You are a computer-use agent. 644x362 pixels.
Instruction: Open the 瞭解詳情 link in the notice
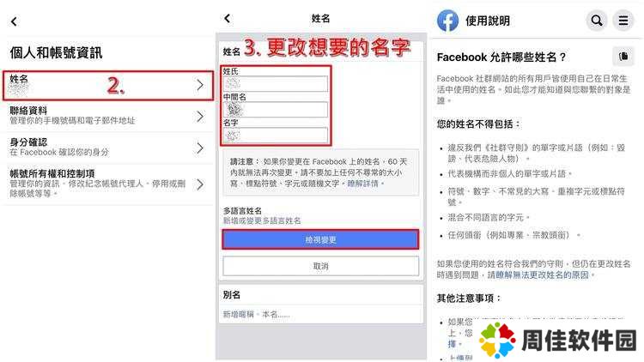click(x=363, y=184)
